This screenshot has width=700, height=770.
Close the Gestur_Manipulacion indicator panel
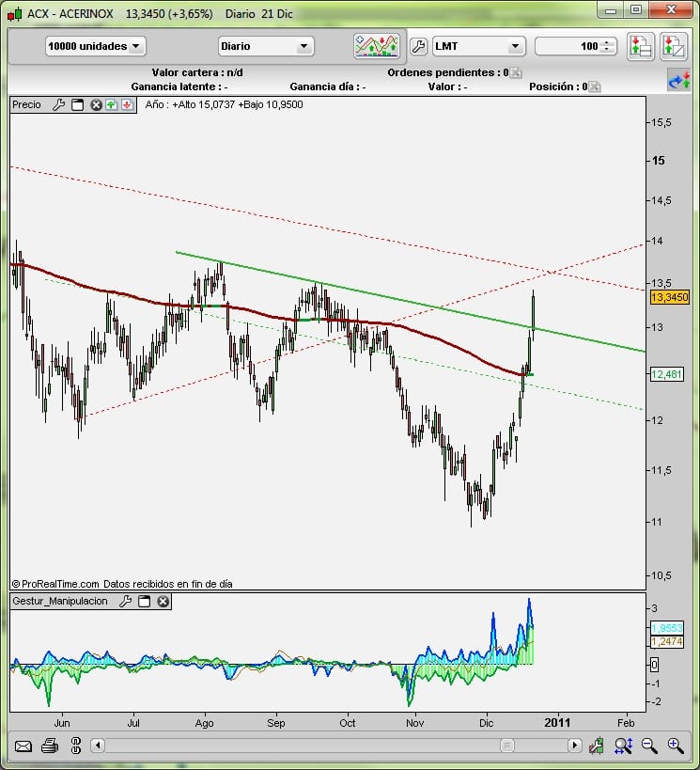point(163,601)
